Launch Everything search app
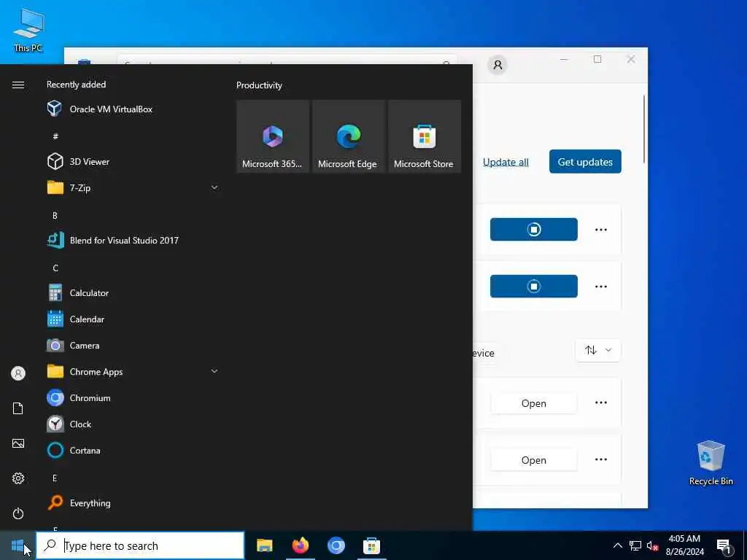747x560 pixels. (133, 503)
